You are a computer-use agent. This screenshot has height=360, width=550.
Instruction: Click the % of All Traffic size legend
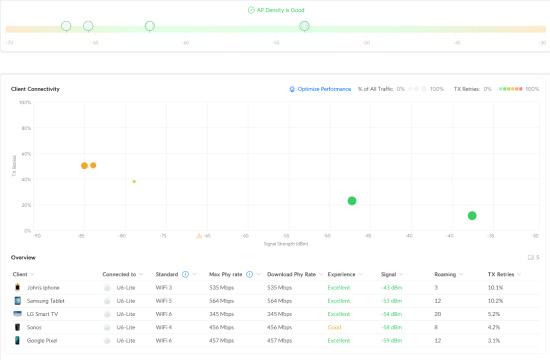417,89
